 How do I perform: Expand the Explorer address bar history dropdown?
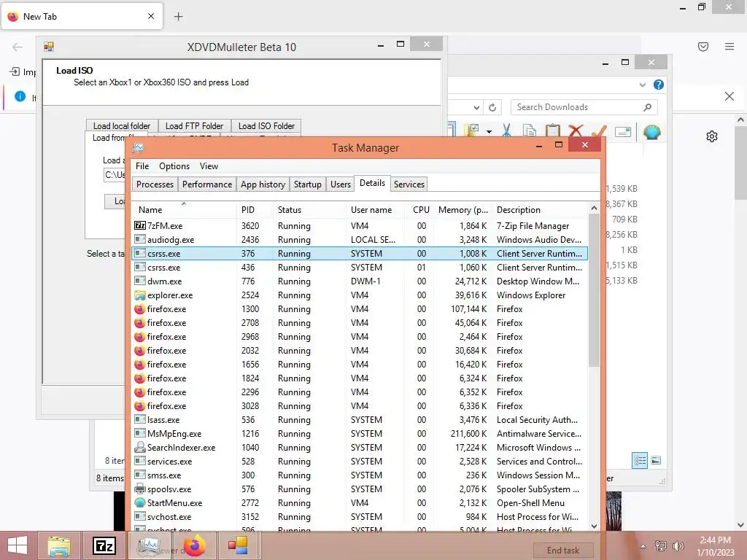pos(476,108)
